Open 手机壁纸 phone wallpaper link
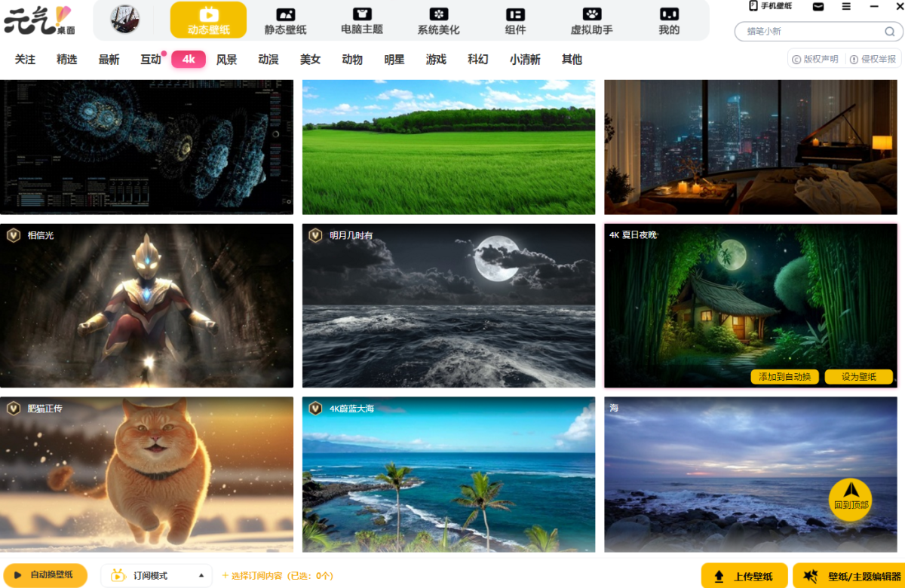Image resolution: width=905 pixels, height=588 pixels. pos(770,6)
